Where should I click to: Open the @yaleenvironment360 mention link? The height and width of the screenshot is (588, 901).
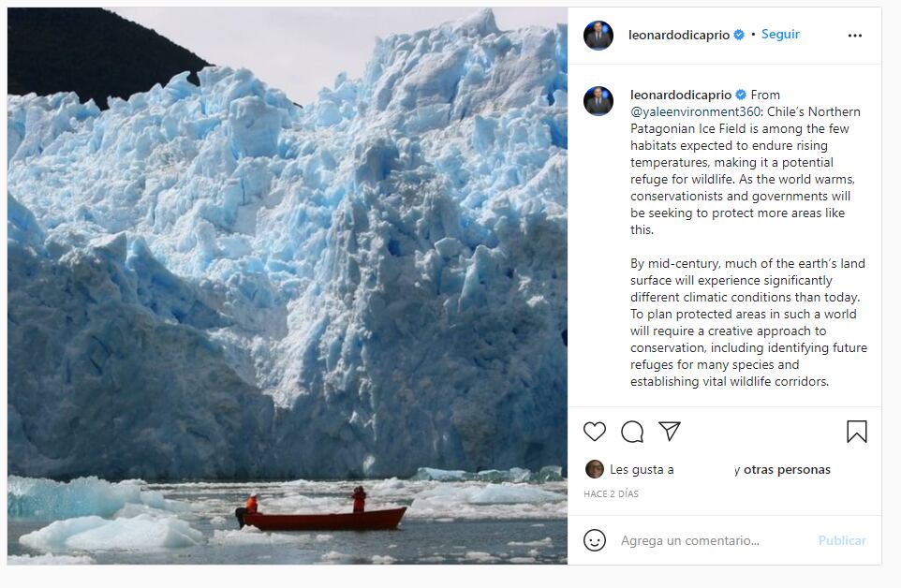coord(693,112)
